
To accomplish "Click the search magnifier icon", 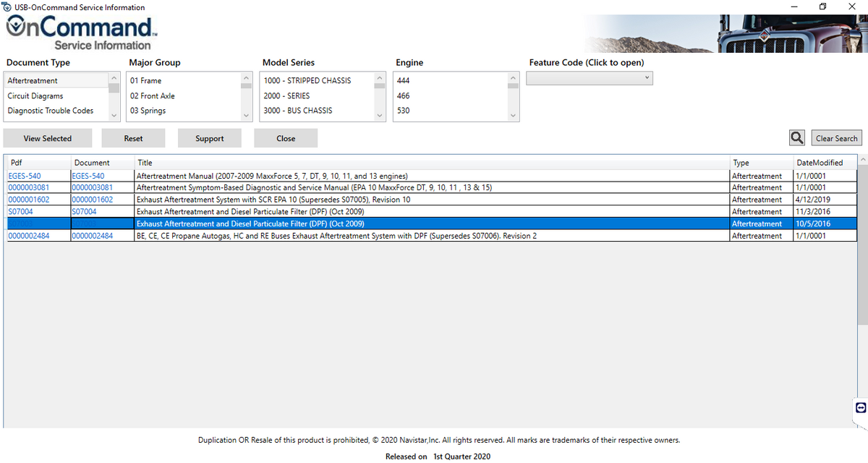I will pos(796,137).
